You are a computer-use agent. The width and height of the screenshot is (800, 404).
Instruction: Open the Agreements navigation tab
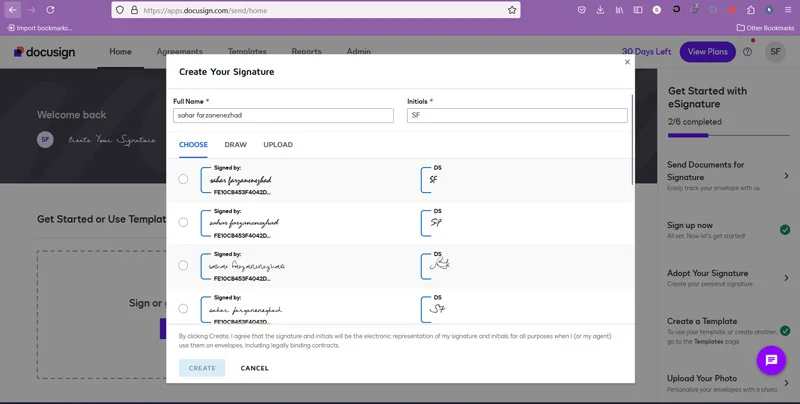coord(180,52)
